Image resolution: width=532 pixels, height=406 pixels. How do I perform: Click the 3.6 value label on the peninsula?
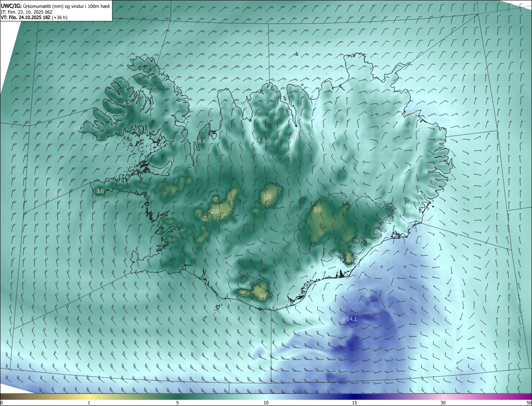tap(100, 191)
